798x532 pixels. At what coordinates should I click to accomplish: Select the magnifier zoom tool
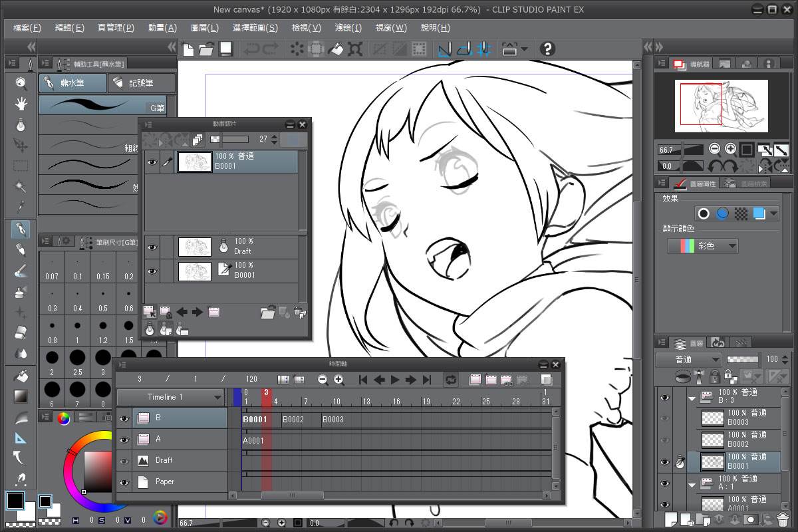pos(21,83)
